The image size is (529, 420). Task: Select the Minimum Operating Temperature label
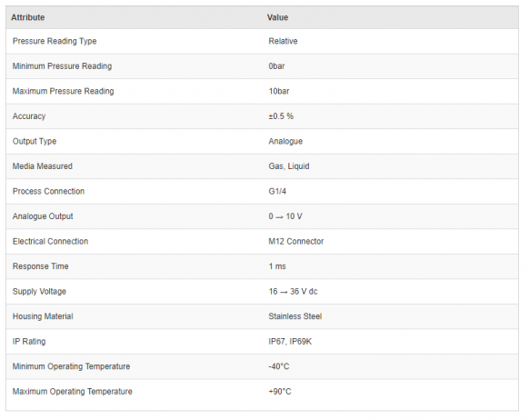coord(71,366)
